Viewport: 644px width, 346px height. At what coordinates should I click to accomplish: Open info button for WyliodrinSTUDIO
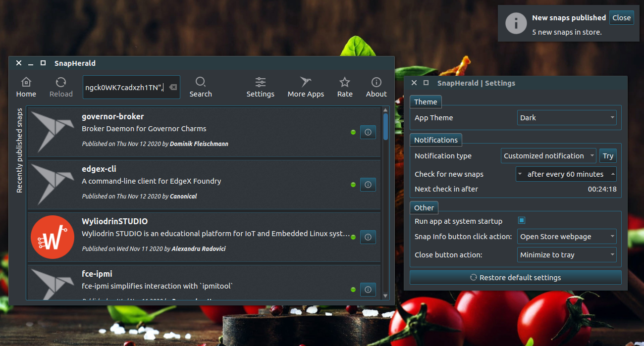point(368,237)
